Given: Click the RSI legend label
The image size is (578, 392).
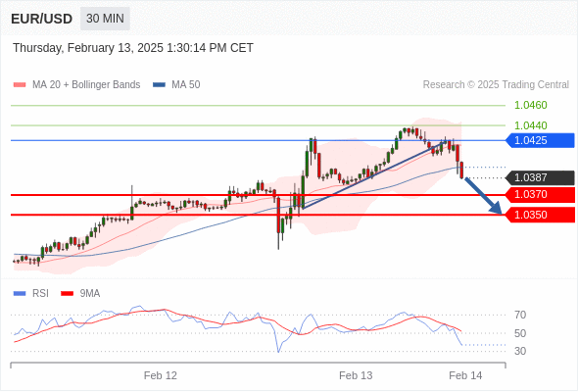Looking at the screenshot, I should pyautogui.click(x=40, y=294).
